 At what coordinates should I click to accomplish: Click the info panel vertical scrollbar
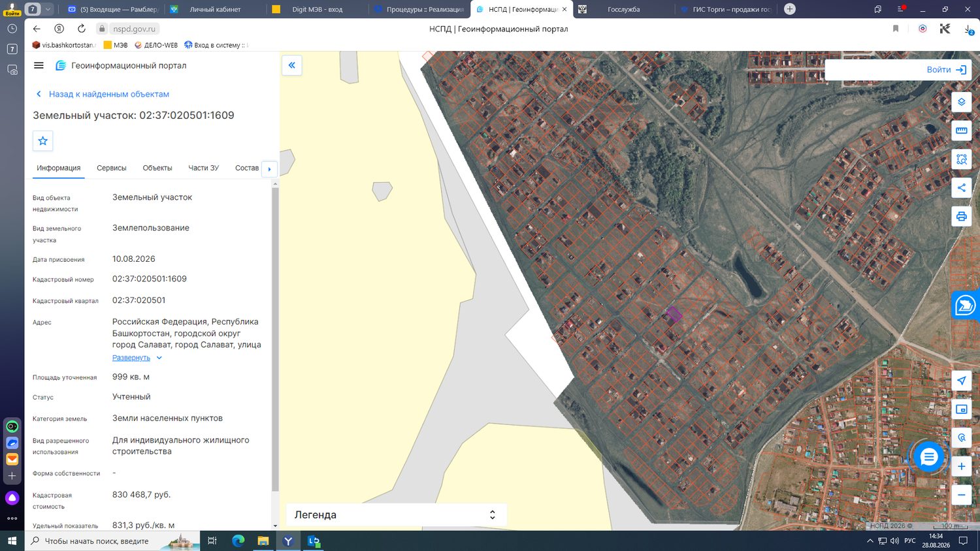[x=275, y=339]
